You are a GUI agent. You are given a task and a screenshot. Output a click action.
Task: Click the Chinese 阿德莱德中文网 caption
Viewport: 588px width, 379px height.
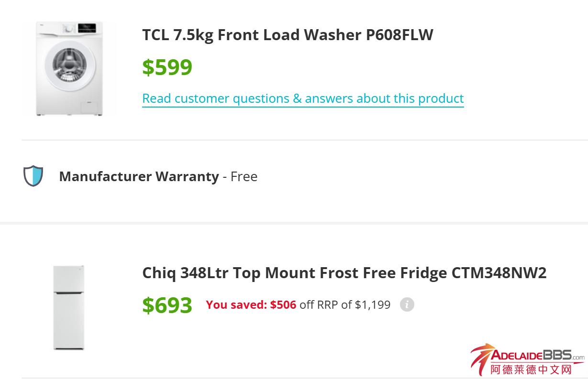[x=531, y=369]
